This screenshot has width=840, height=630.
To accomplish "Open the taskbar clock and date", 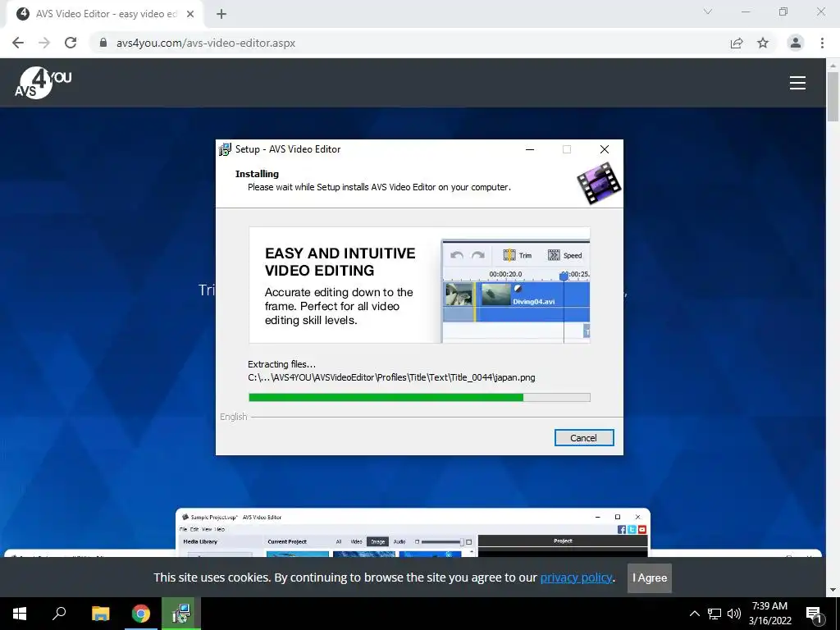I will pos(769,614).
